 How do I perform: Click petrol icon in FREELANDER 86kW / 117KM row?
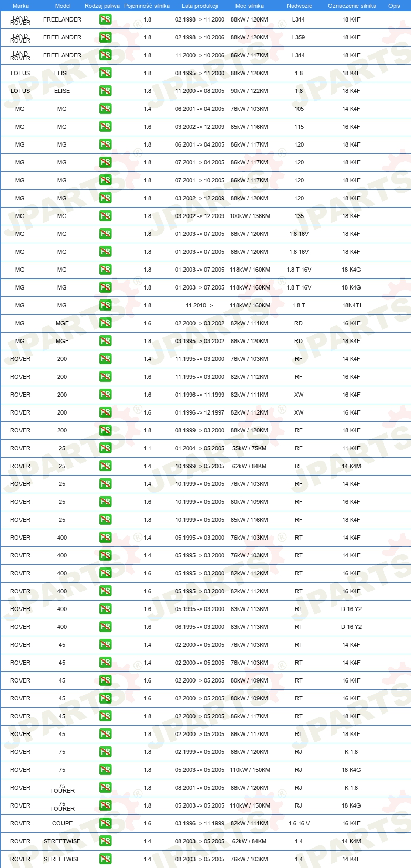pyautogui.click(x=106, y=55)
